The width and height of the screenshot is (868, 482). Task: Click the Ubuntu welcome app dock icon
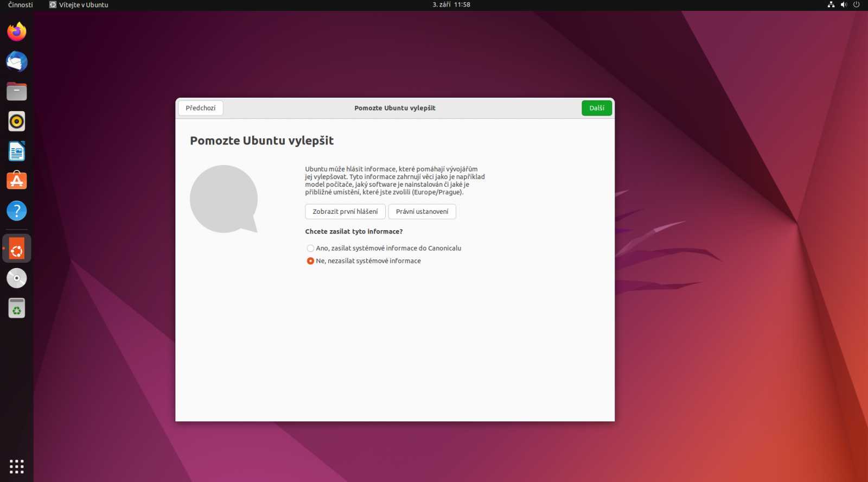(x=17, y=249)
